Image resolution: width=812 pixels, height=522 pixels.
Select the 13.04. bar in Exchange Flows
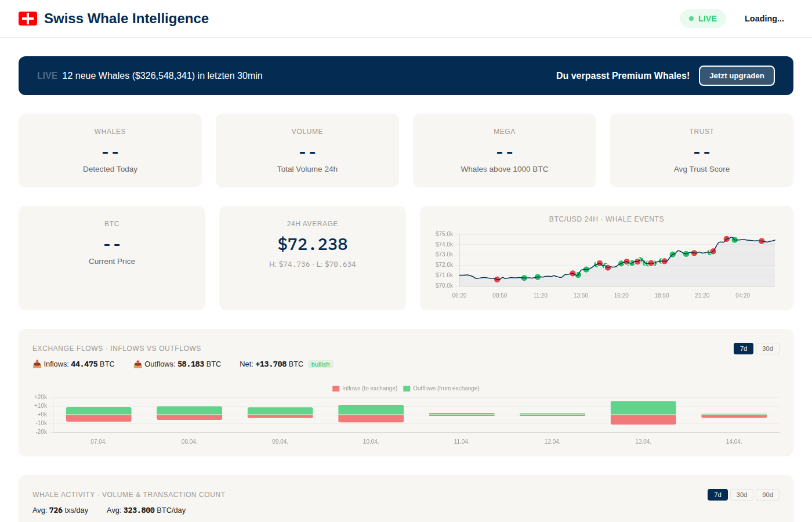[643, 412]
